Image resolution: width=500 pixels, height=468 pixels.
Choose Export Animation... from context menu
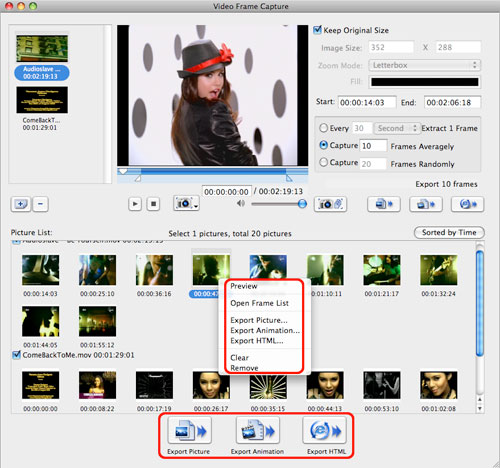pos(265,330)
